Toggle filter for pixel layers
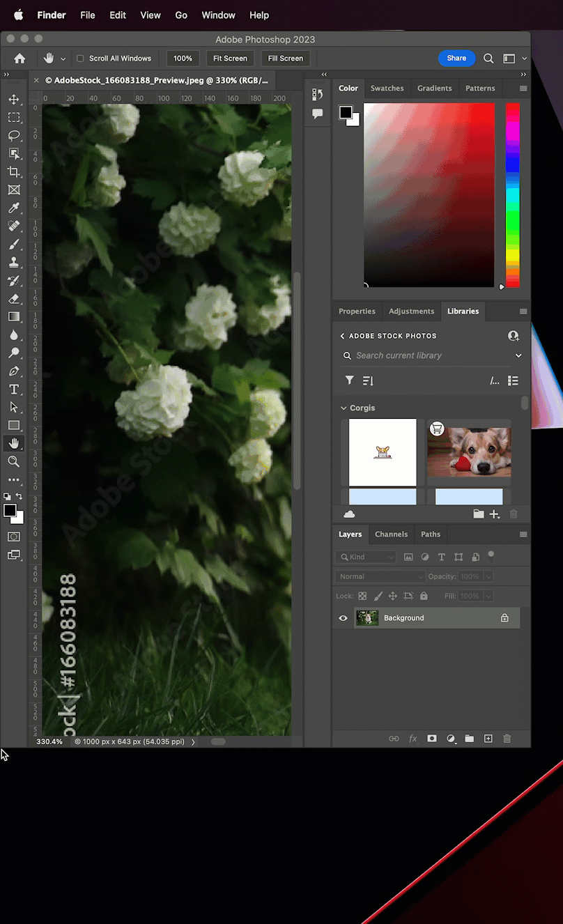The height and width of the screenshot is (924, 563). [x=408, y=557]
